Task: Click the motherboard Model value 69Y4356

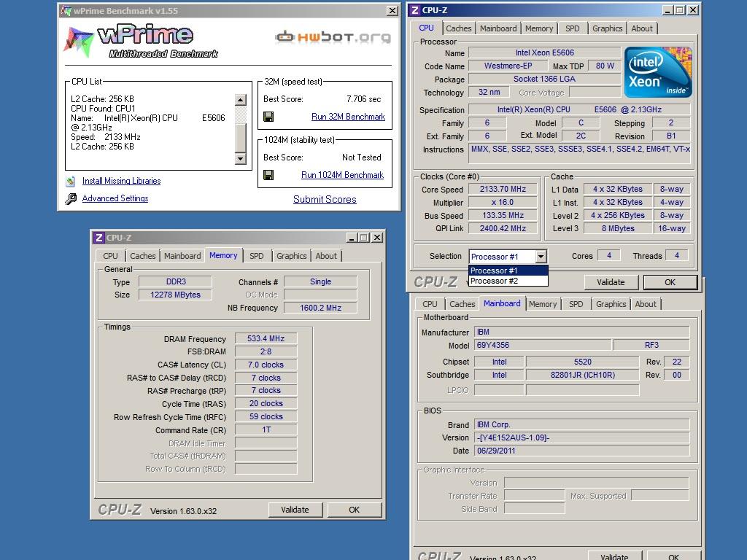Action: [543, 345]
